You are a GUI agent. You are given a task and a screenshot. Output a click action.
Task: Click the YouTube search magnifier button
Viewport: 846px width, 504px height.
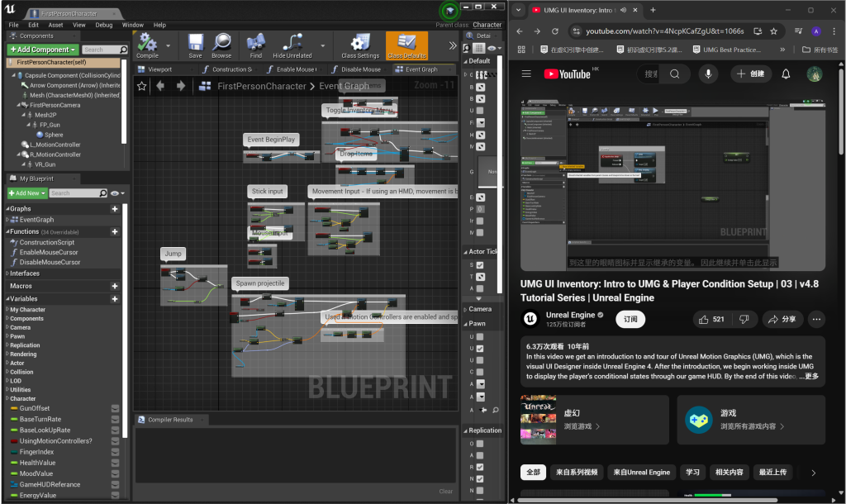(x=674, y=74)
